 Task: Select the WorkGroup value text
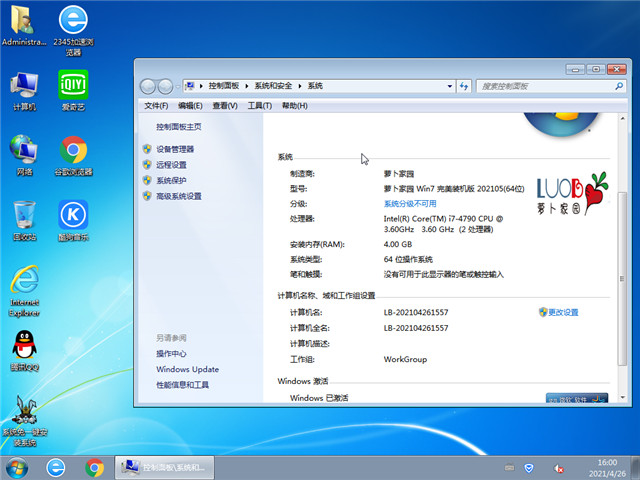405,359
